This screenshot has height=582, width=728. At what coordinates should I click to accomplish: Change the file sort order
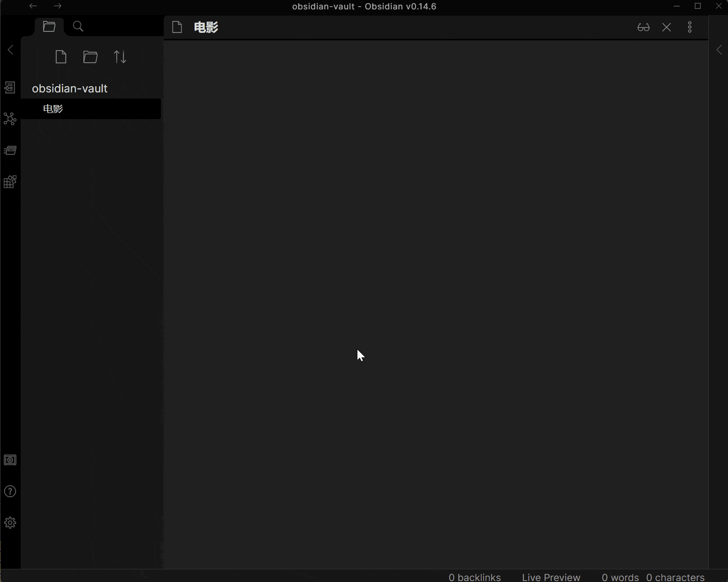120,57
